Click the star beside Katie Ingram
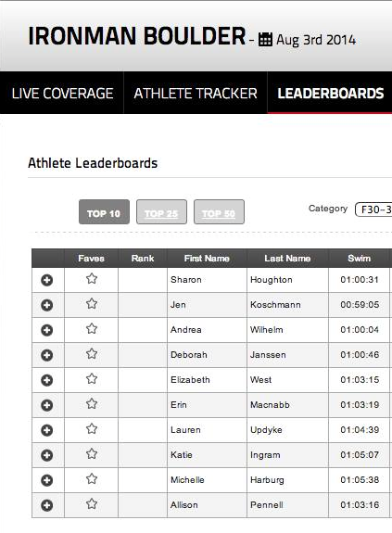The image size is (392, 533). (92, 454)
